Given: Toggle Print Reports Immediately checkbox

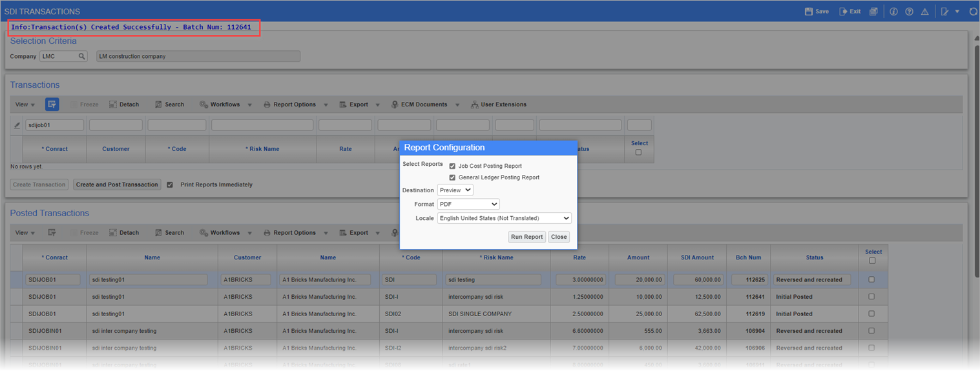Looking at the screenshot, I should point(170,185).
